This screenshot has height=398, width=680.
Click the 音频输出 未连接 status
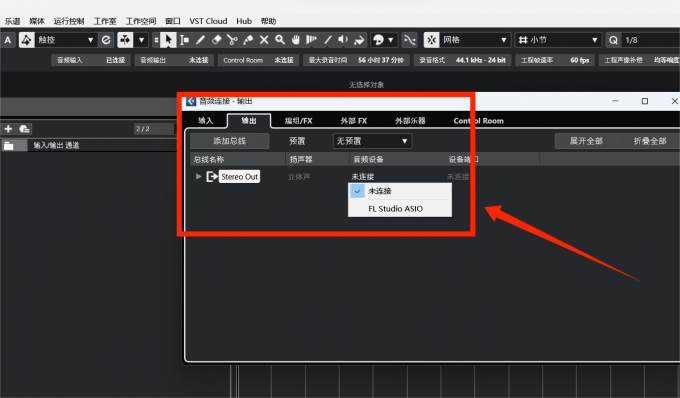tap(174, 60)
